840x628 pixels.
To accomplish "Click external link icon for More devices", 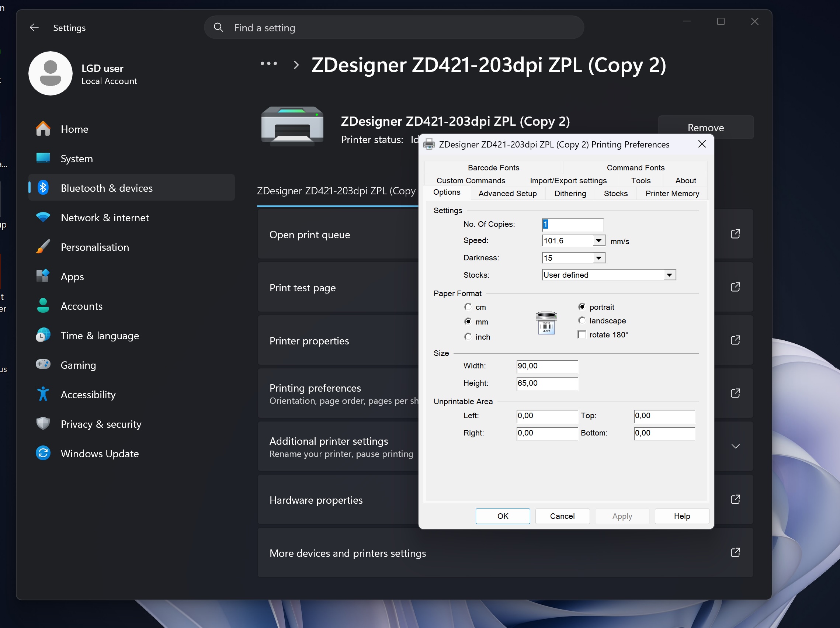I will point(735,552).
